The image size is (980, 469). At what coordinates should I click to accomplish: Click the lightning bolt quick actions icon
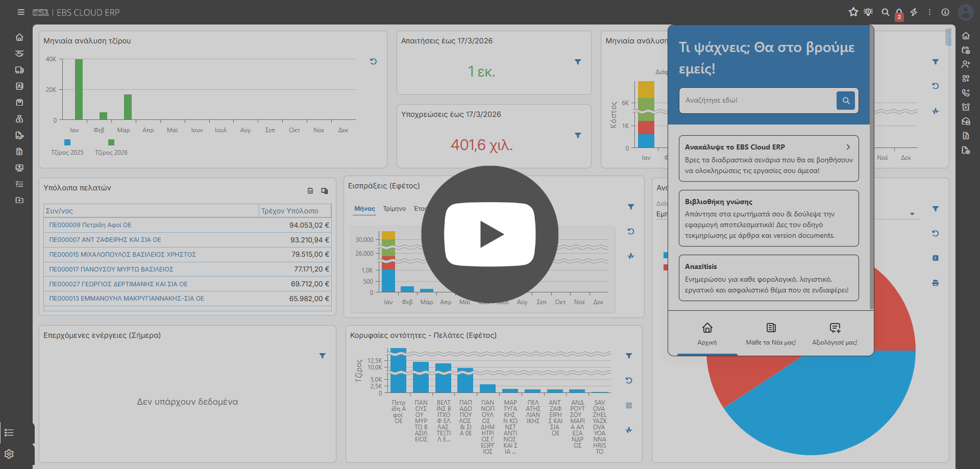tap(914, 12)
